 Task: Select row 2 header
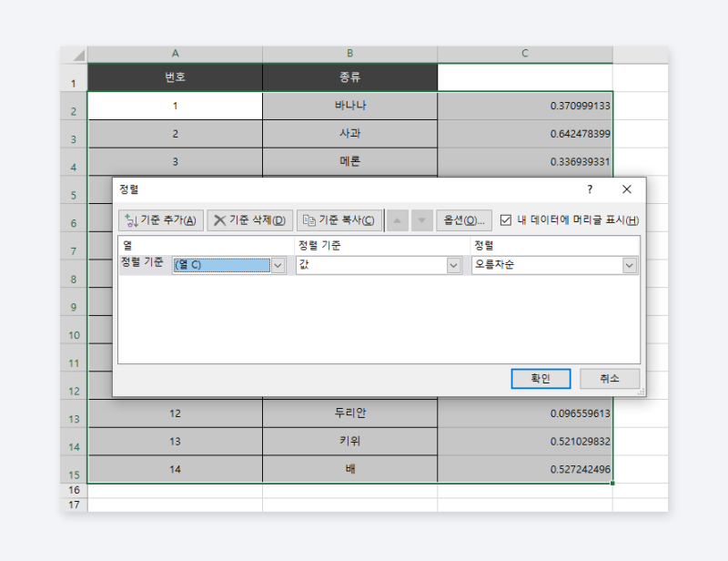pyautogui.click(x=74, y=106)
